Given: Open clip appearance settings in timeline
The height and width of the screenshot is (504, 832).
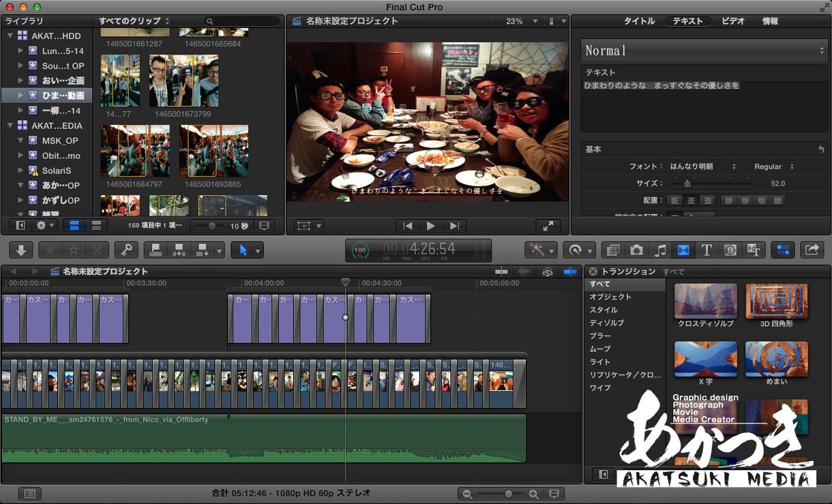Looking at the screenshot, I should pos(554,494).
